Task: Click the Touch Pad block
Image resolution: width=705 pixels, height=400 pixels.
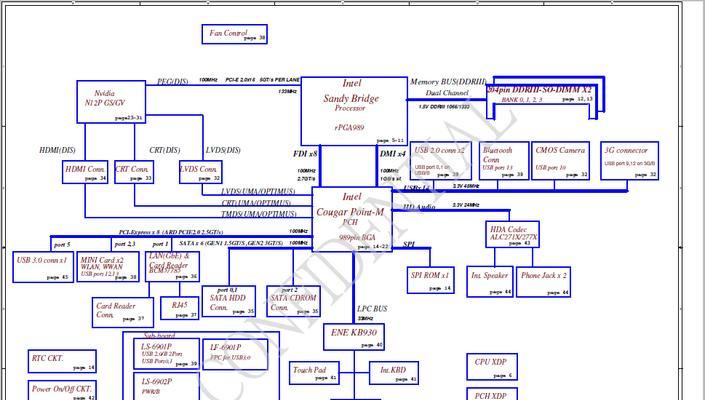Action: tap(314, 373)
